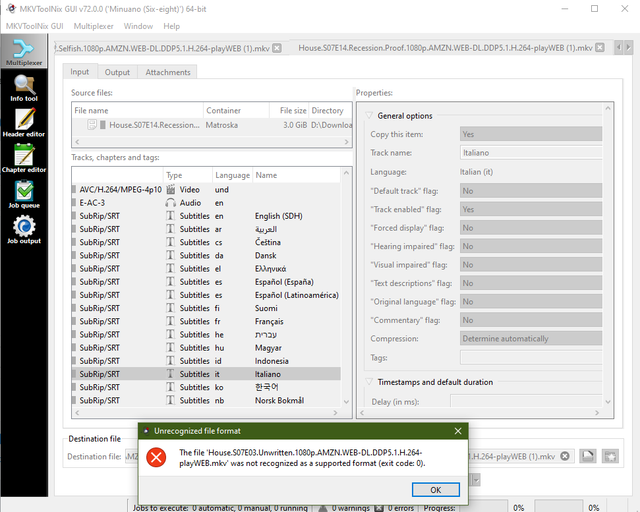Click the errors icon in status bar
This screenshot has height=512, width=640.
pos(379,508)
